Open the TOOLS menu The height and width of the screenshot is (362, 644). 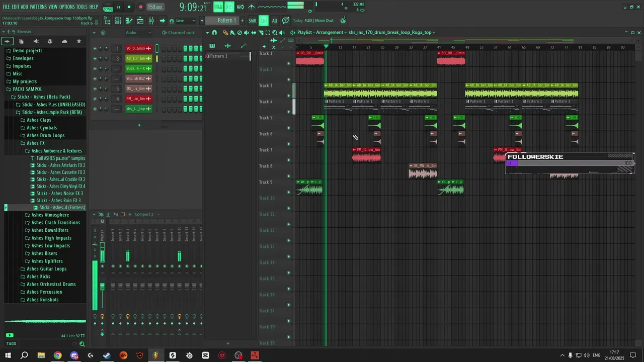coord(82,7)
